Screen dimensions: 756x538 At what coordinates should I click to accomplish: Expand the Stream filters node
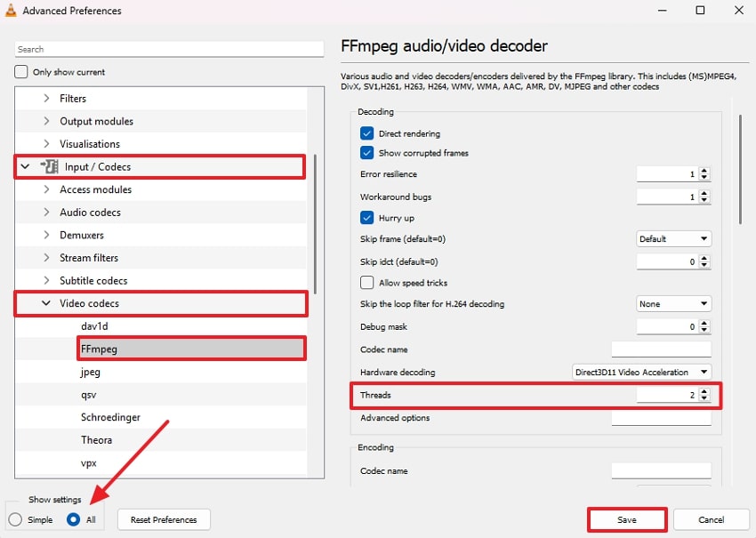point(46,257)
